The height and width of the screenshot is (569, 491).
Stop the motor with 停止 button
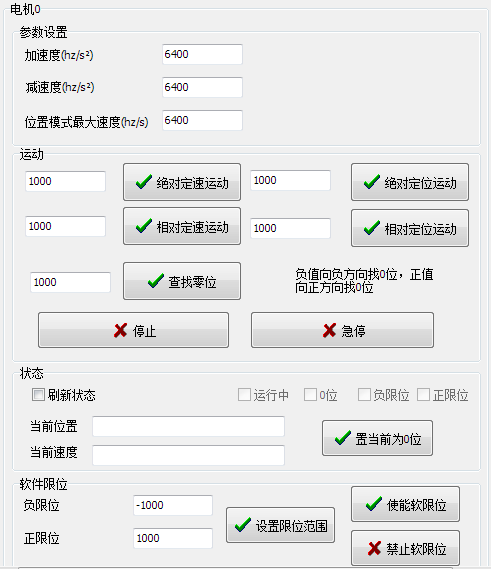click(x=134, y=330)
